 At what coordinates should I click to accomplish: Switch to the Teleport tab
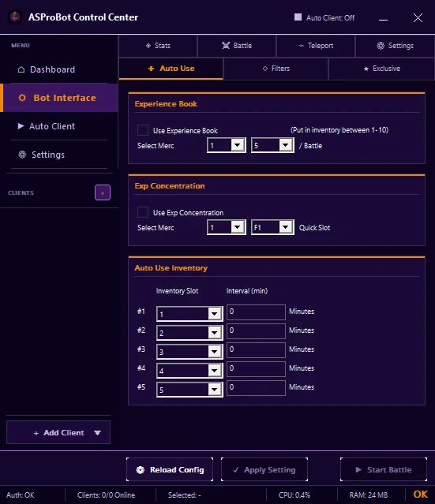click(316, 46)
